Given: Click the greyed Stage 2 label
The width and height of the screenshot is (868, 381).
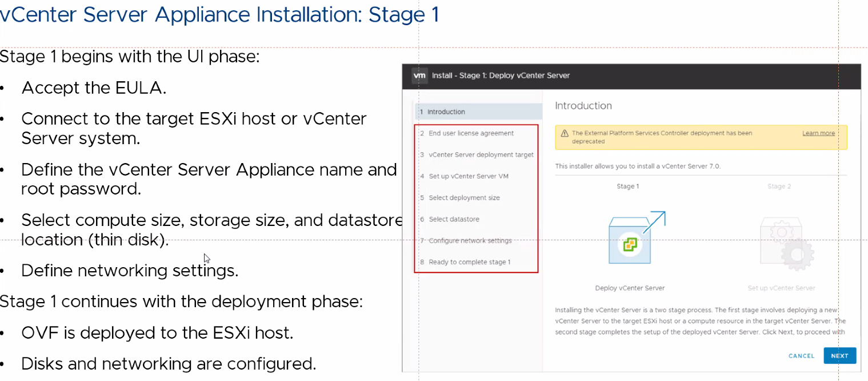Looking at the screenshot, I should click(779, 186).
